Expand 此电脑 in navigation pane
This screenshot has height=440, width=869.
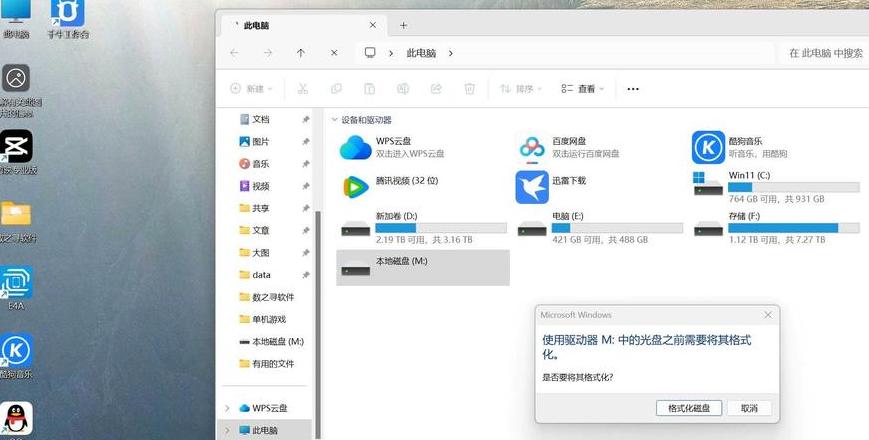pyautogui.click(x=227, y=430)
